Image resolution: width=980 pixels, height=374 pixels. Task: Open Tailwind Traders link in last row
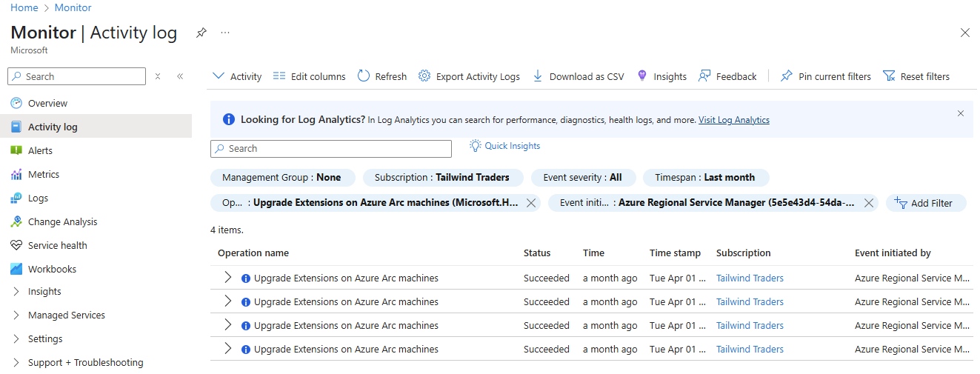(750, 350)
